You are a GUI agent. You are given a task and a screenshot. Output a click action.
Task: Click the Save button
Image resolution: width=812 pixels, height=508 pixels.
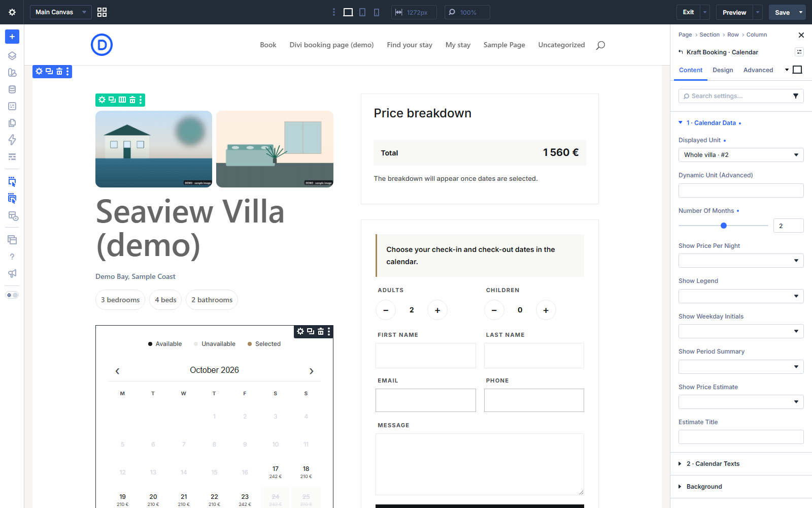click(782, 12)
